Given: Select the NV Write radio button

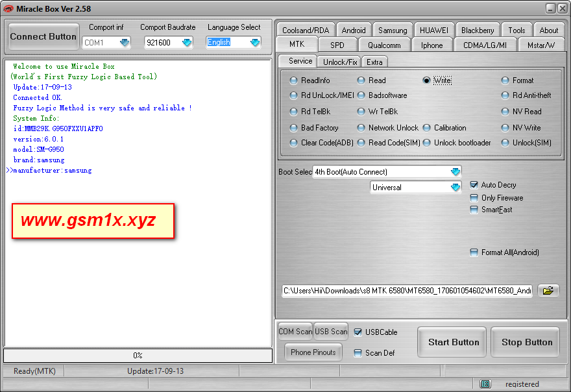Looking at the screenshot, I should coord(505,128).
